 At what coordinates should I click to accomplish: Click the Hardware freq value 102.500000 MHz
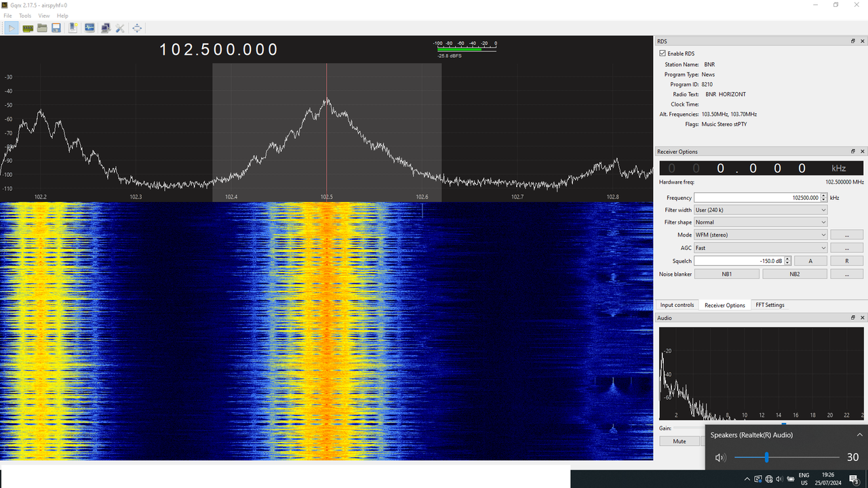pos(844,182)
